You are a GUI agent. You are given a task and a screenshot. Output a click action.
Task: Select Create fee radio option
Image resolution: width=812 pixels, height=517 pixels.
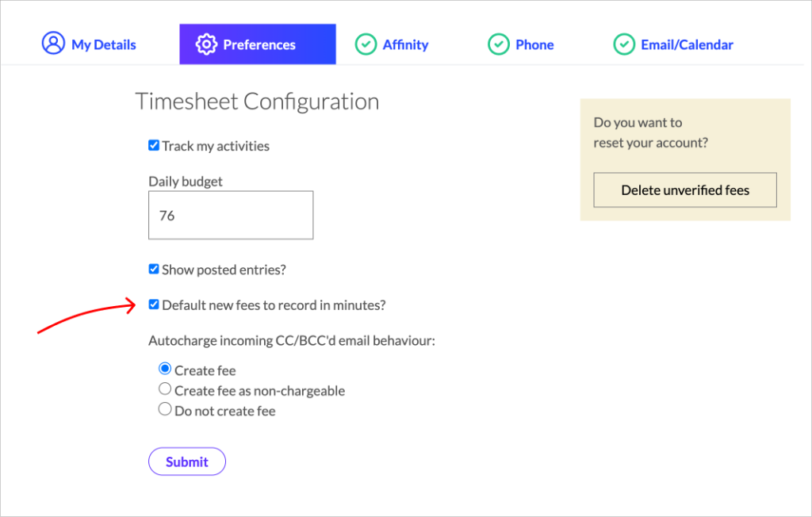tap(165, 370)
